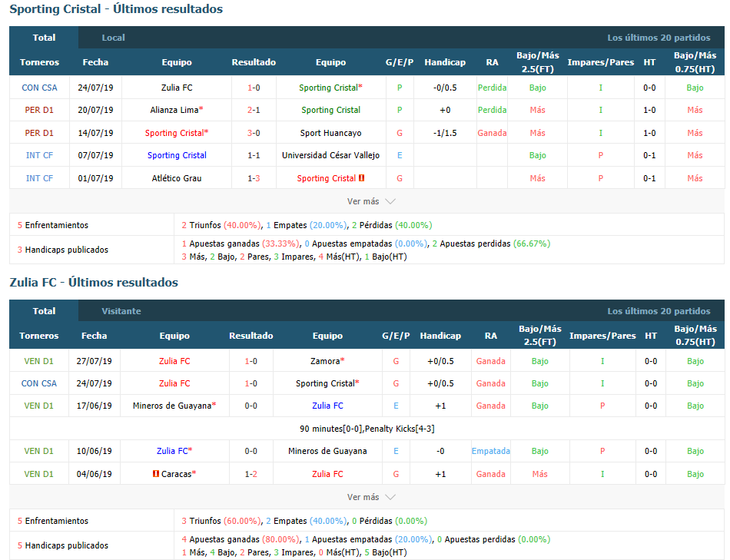Open 'Los últimos 20 partidos' in Sporting Cristal section
The image size is (730, 560).
pyautogui.click(x=659, y=38)
